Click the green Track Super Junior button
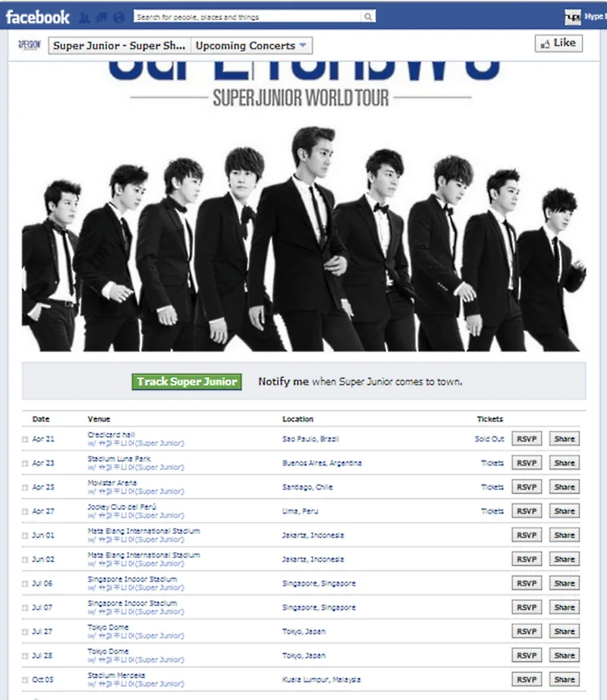 (187, 381)
